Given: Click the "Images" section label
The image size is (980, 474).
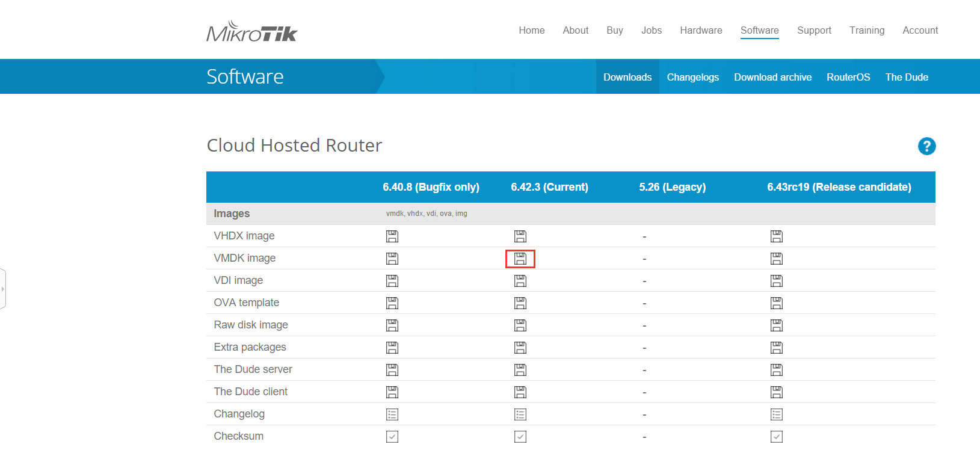Looking at the screenshot, I should [x=232, y=214].
